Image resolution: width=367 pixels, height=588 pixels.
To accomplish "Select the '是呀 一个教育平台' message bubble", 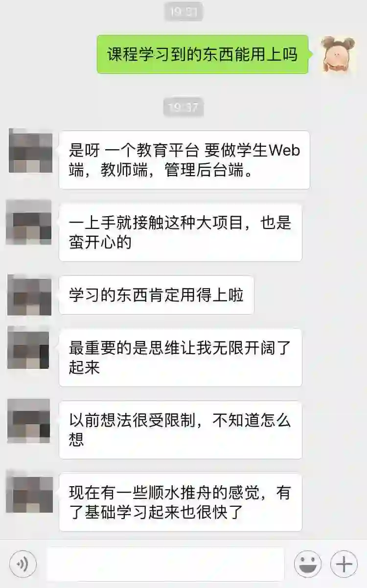I will pos(184,160).
